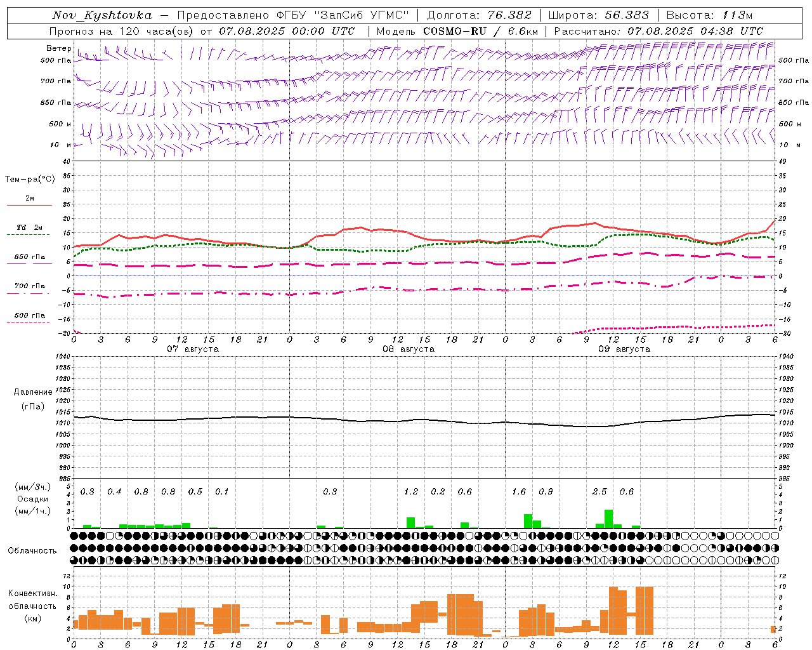Click the 'Конвективн.' convective cloud label
The width and height of the screenshot is (812, 650).
point(33,594)
